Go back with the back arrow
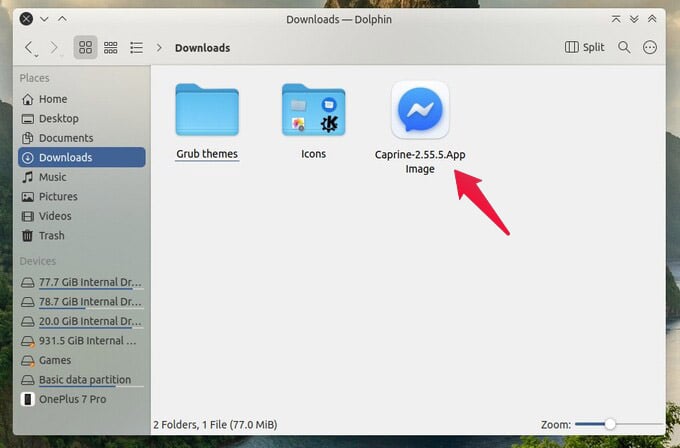Viewport: 680px width, 448px height. coord(29,48)
